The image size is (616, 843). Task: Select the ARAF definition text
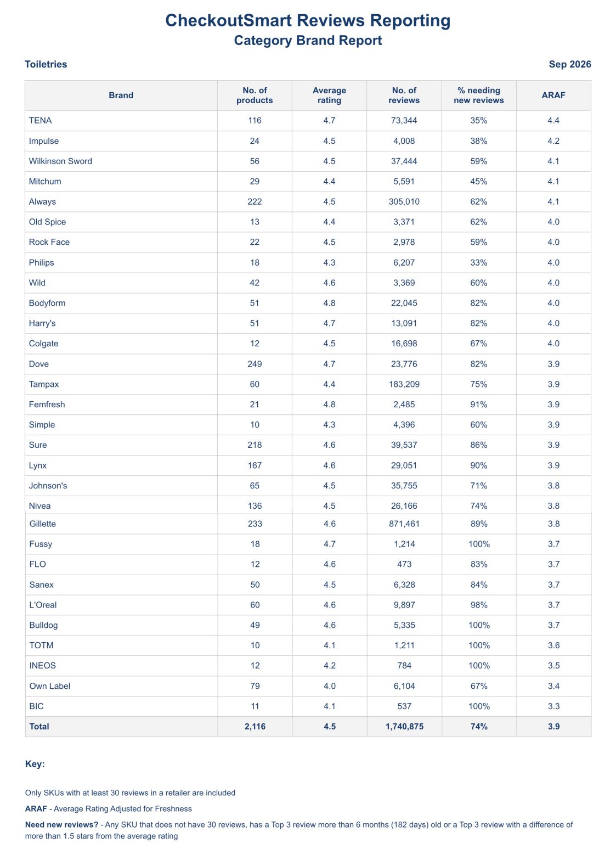[x=109, y=809]
